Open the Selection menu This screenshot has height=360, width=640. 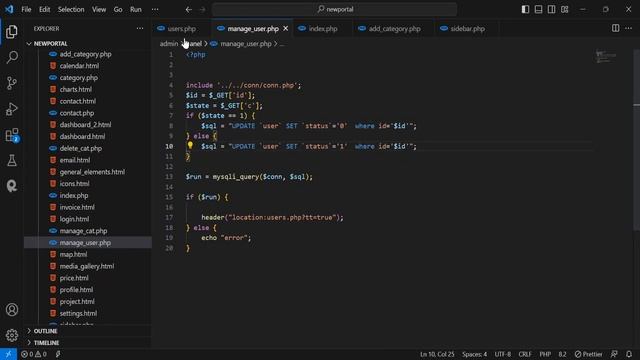(71, 9)
